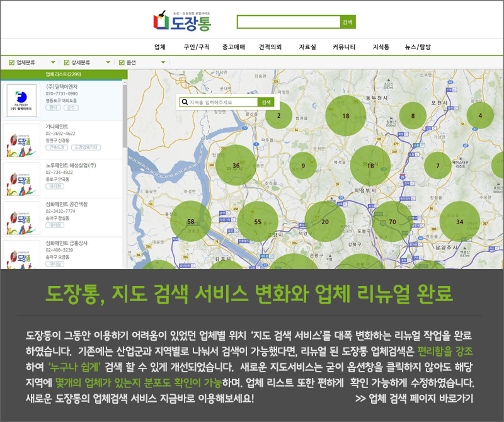Select the map cluster showing 55
The height and width of the screenshot is (422, 504).
point(258,222)
